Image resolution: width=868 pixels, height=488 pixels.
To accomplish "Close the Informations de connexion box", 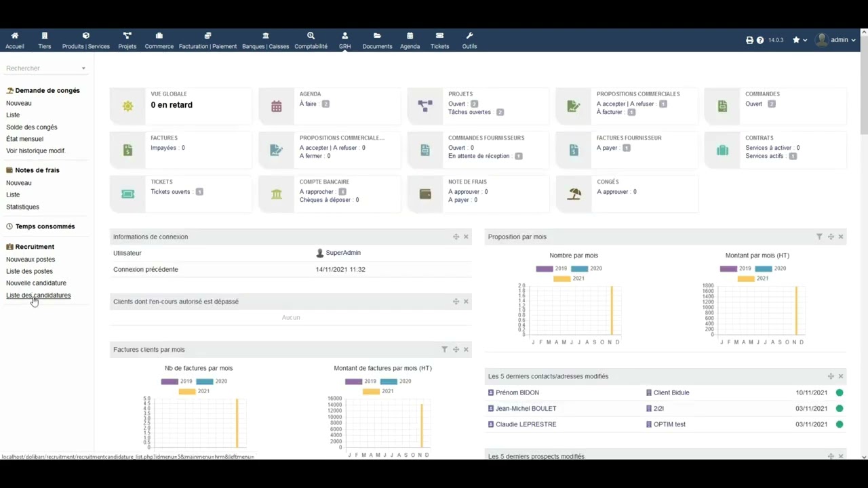I will coord(466,237).
